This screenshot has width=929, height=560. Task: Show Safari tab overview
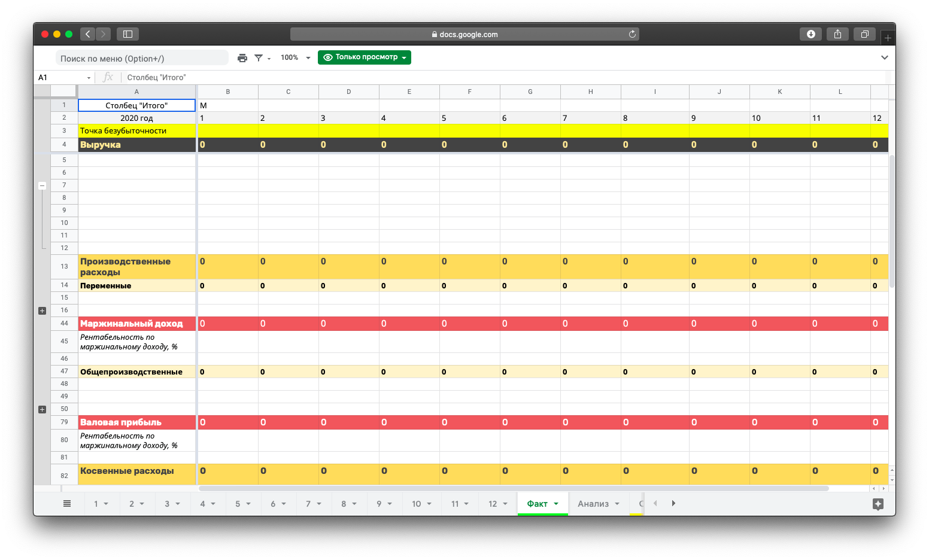(x=864, y=34)
